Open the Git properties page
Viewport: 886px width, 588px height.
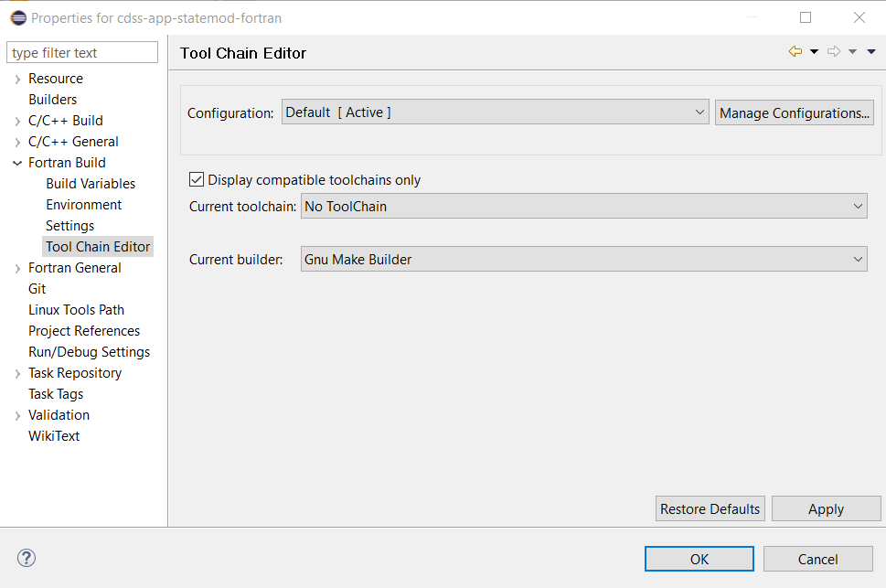click(x=37, y=289)
